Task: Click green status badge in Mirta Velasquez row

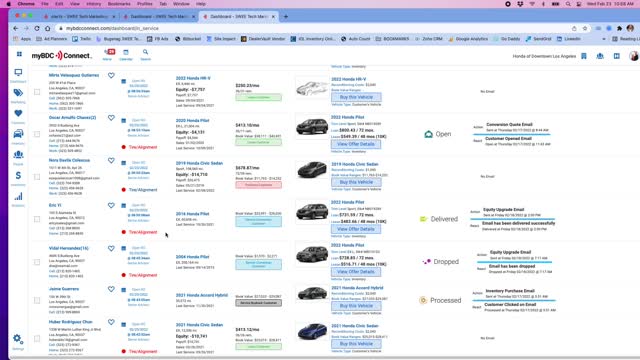Action: pos(258,98)
